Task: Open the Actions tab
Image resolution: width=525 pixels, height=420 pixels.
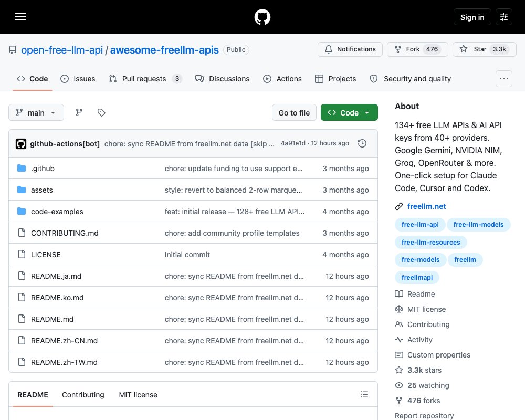Action: click(282, 79)
